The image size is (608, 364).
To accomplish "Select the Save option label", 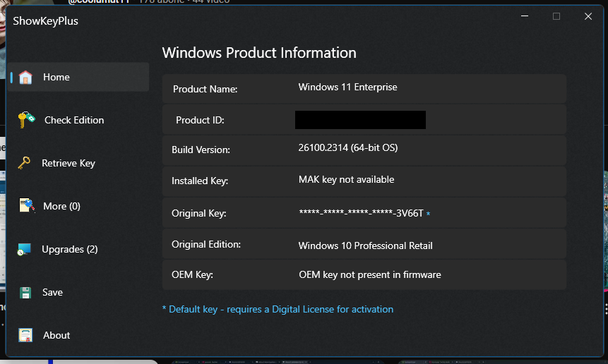I will coord(53,292).
